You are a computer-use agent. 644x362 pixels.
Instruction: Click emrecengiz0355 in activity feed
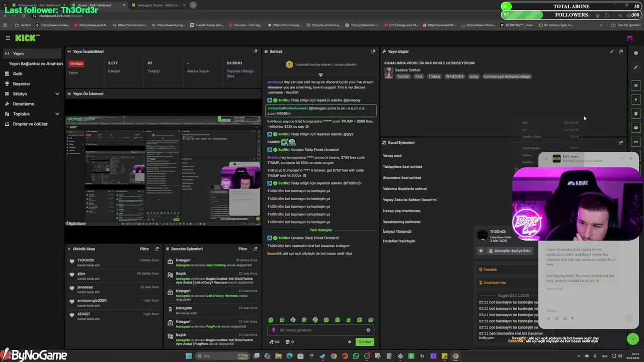tap(92, 300)
